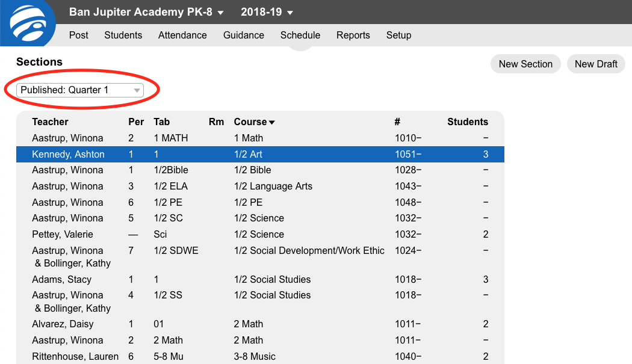Image resolution: width=632 pixels, height=364 pixels.
Task: Expand the Published: Quarter 1 selector
Action: [x=80, y=90]
